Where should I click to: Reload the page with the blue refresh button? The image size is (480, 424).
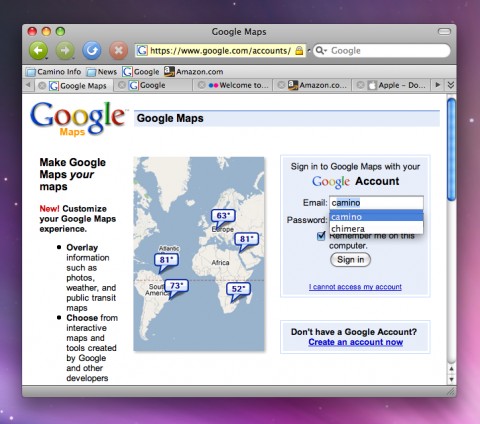pos(92,51)
